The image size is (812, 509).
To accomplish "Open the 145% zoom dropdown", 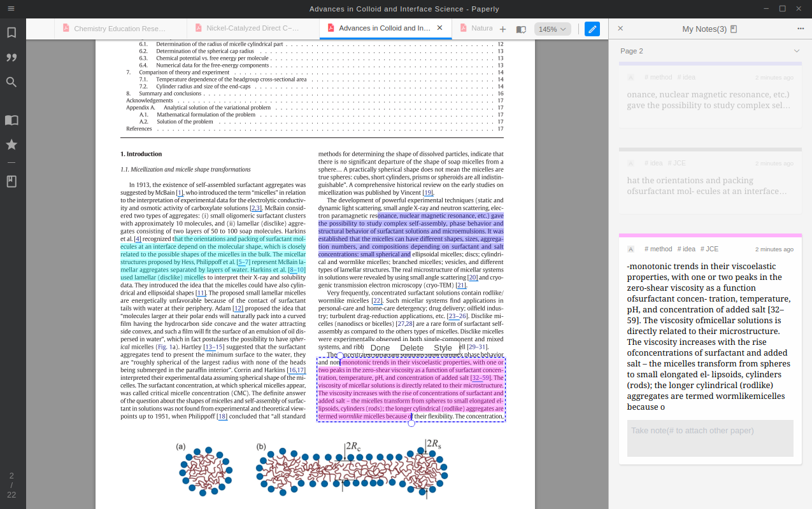I will click(x=552, y=29).
